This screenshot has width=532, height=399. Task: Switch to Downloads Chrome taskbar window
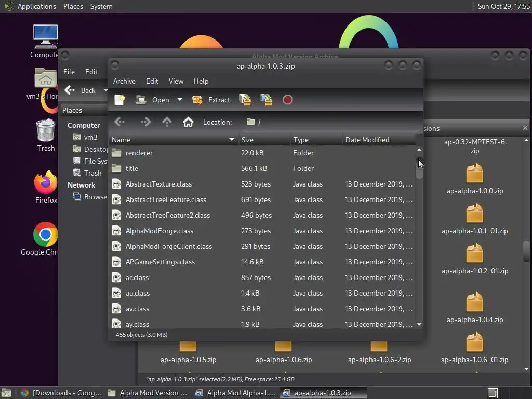[61, 393]
